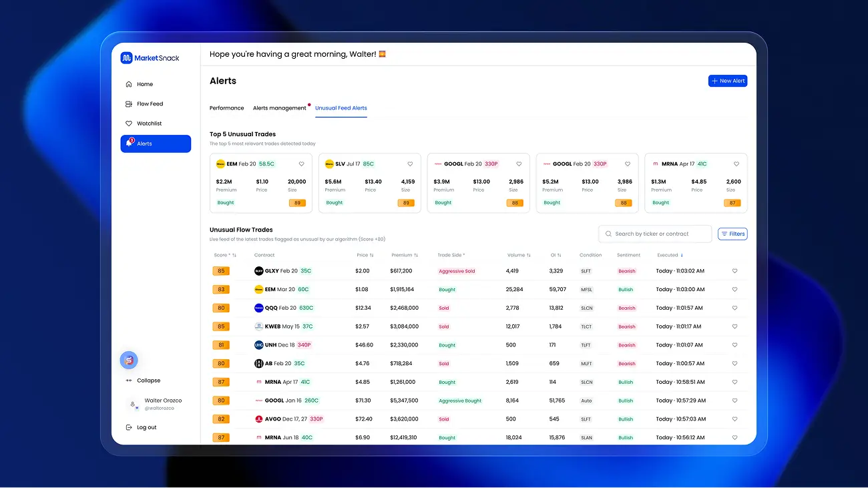Click the Trade Side column header

(451, 255)
